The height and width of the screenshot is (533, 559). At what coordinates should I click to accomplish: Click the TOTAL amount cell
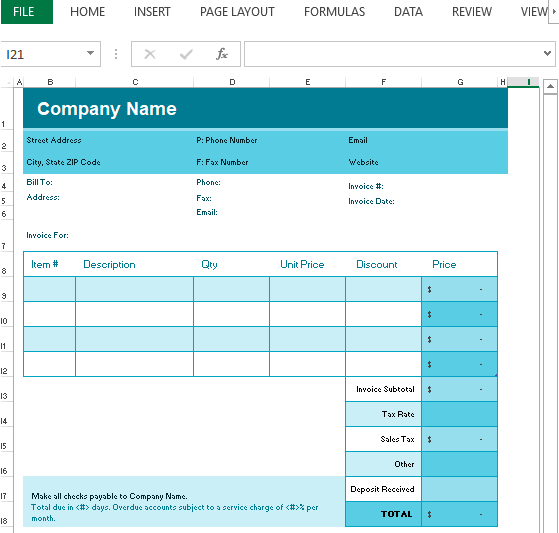[459, 514]
